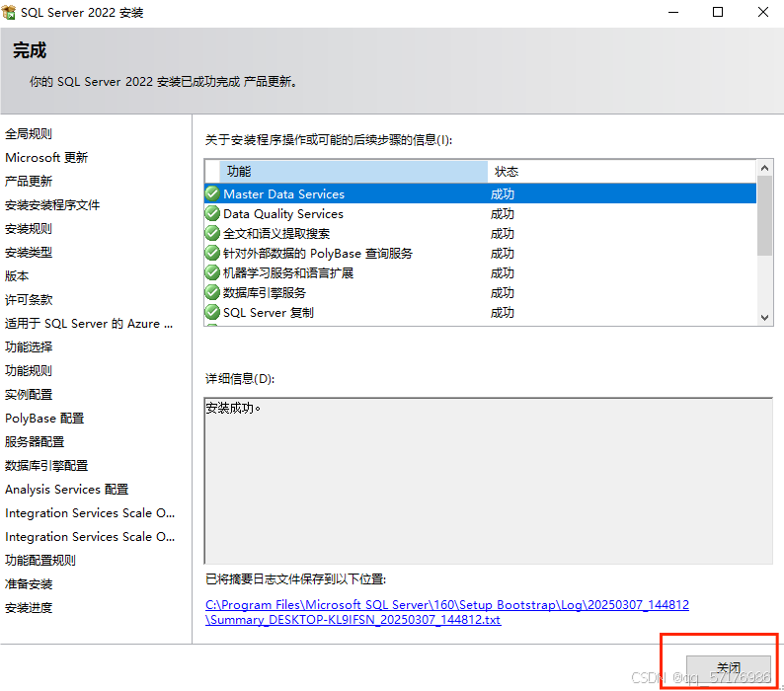The height and width of the screenshot is (691, 784).
Task: Click the success icon beside SQL Server 复制
Action: coord(212,312)
